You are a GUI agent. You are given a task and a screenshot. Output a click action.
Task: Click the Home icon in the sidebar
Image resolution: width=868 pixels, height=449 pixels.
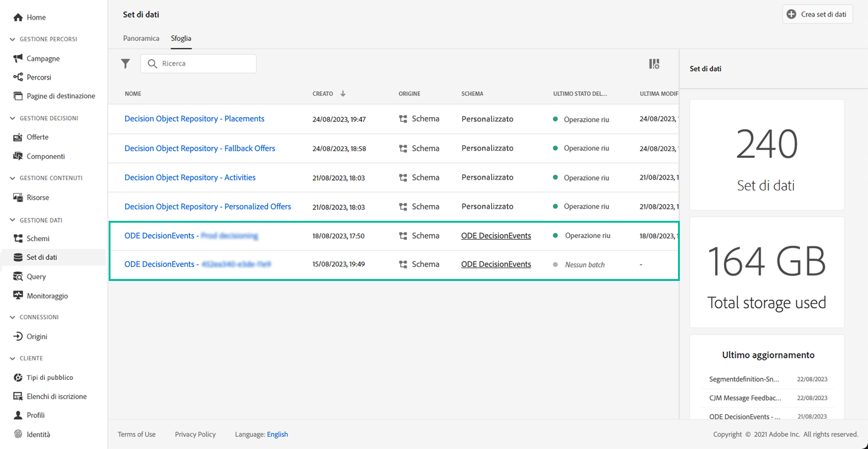(x=18, y=18)
